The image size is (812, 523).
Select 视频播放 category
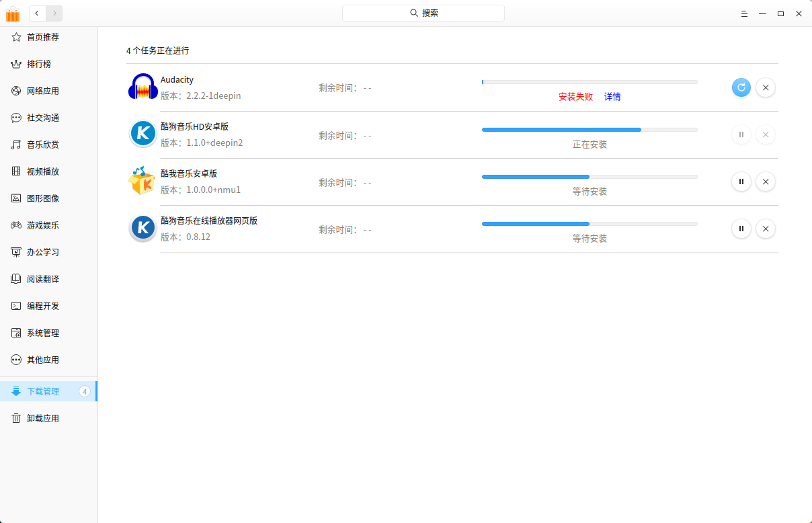click(x=48, y=171)
